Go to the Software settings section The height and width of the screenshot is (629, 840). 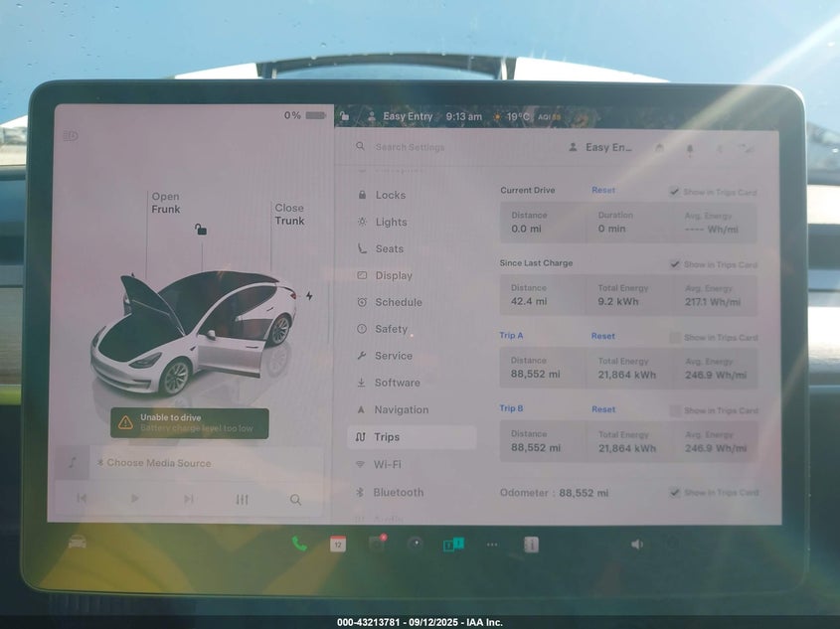pyautogui.click(x=397, y=383)
